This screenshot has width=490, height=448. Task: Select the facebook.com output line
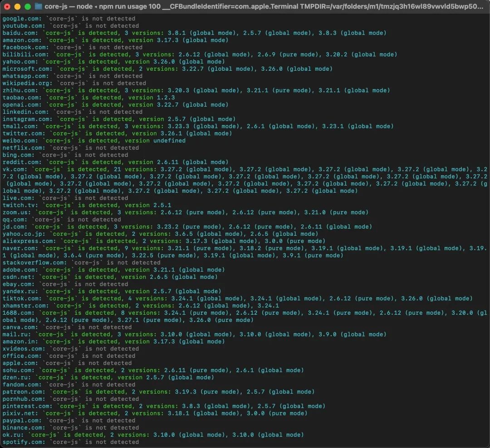point(73,48)
